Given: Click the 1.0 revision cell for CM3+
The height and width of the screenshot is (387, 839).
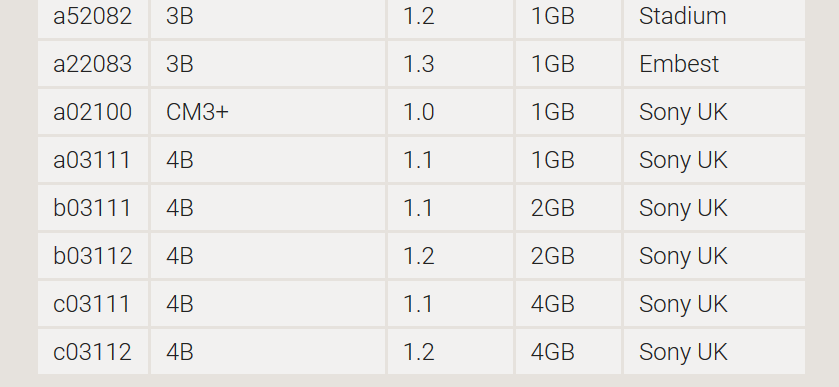Looking at the screenshot, I should 451,112.
